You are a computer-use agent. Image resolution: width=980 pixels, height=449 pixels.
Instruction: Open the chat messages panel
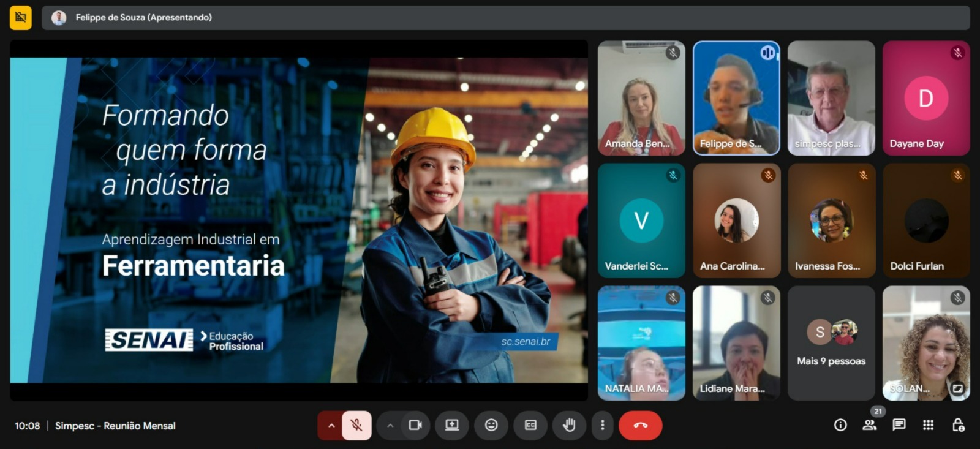899,425
